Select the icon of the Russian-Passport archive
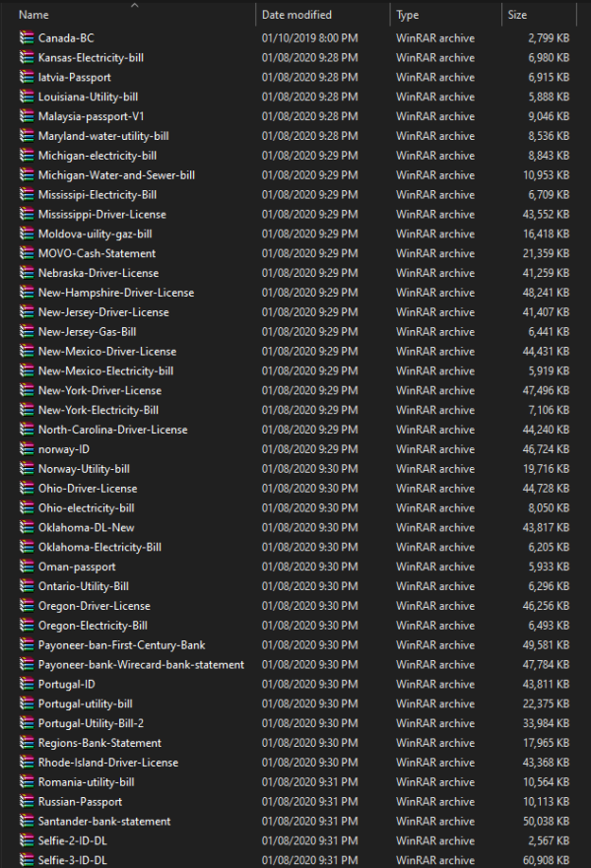The image size is (591, 868). pyautogui.click(x=27, y=802)
